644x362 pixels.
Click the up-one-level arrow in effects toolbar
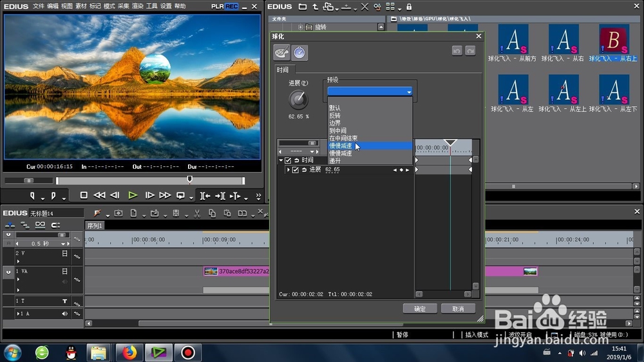pos(316,6)
